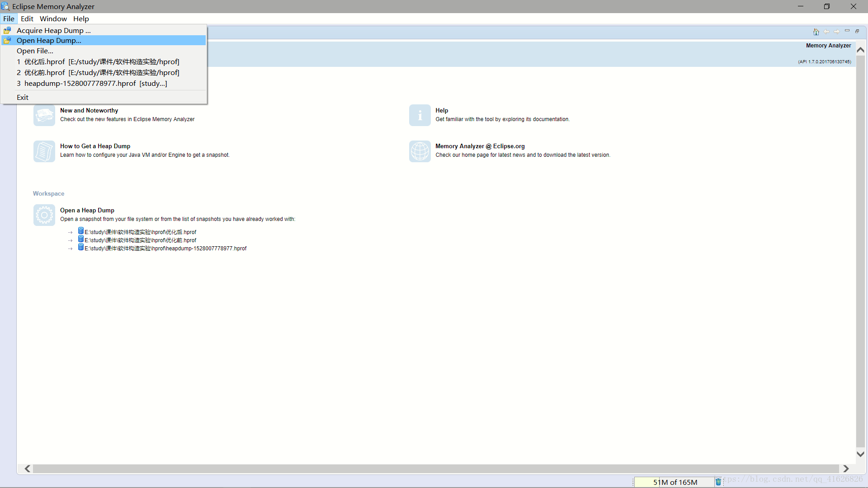The image size is (868, 488).
Task: Minimize the welcome view panel
Action: (x=847, y=31)
